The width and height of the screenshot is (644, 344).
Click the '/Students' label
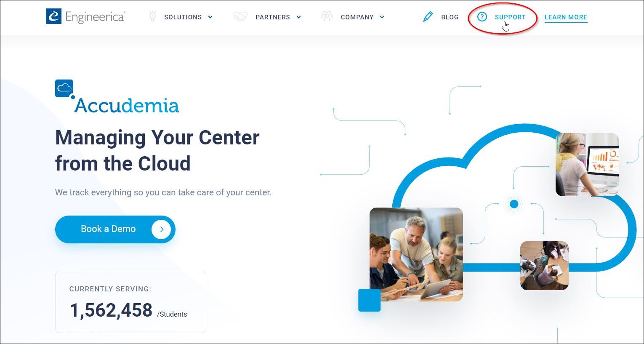[172, 314]
